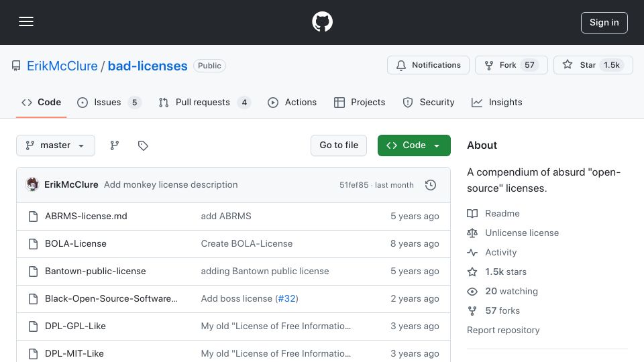Open pull request #32 link
The width and height of the screenshot is (644, 362).
coord(286,299)
